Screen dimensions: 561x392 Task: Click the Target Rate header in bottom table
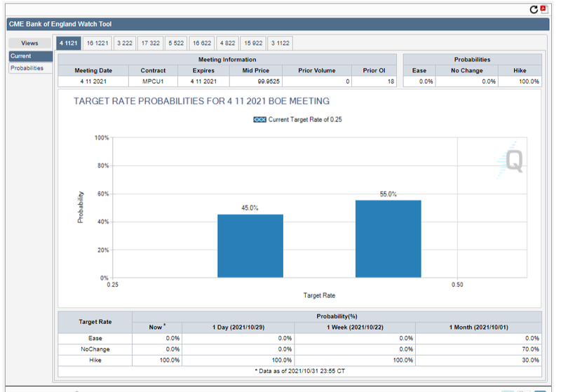[x=95, y=322]
